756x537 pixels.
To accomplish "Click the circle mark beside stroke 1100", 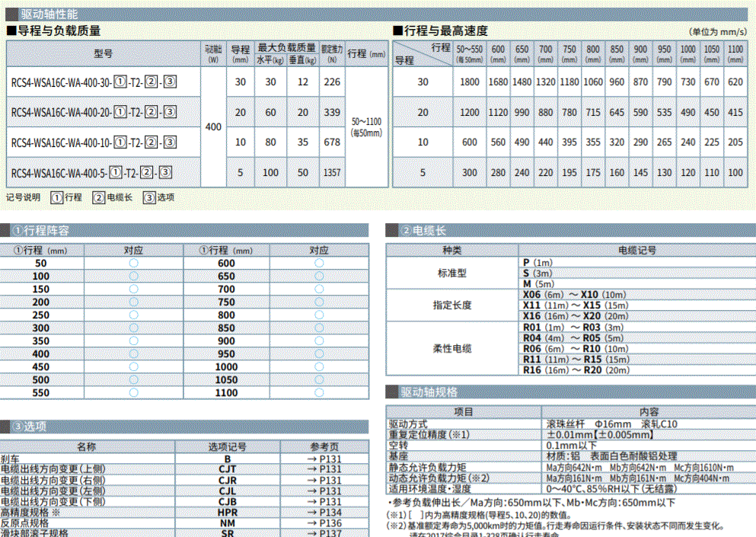I will point(319,393).
